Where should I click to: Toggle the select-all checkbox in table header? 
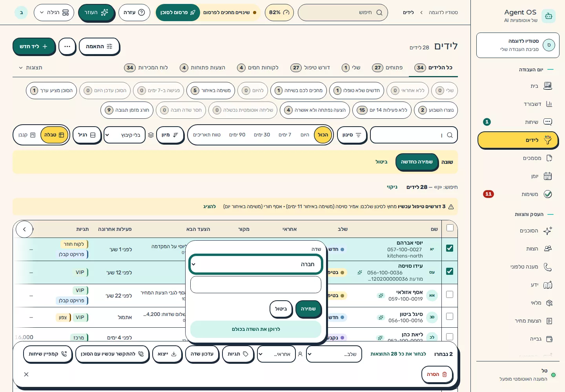(x=450, y=228)
